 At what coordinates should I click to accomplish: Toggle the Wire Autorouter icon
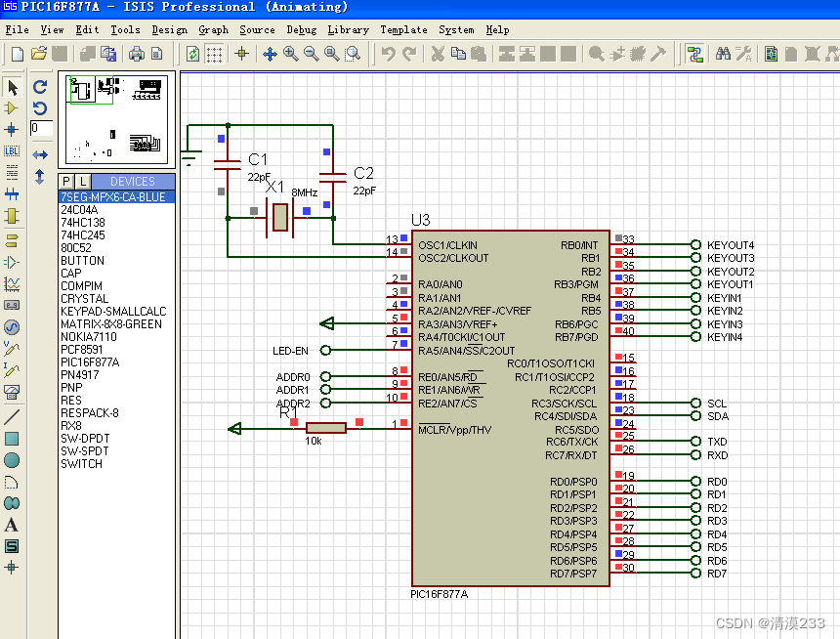coord(694,54)
